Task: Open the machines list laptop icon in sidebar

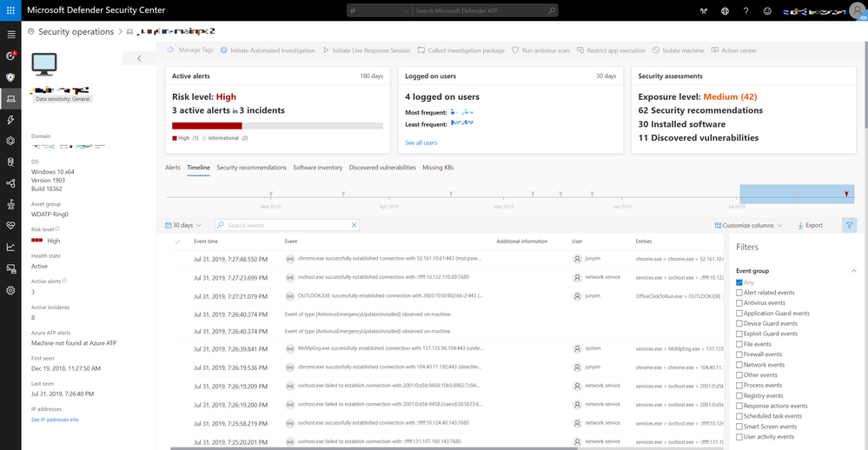Action: [10, 98]
